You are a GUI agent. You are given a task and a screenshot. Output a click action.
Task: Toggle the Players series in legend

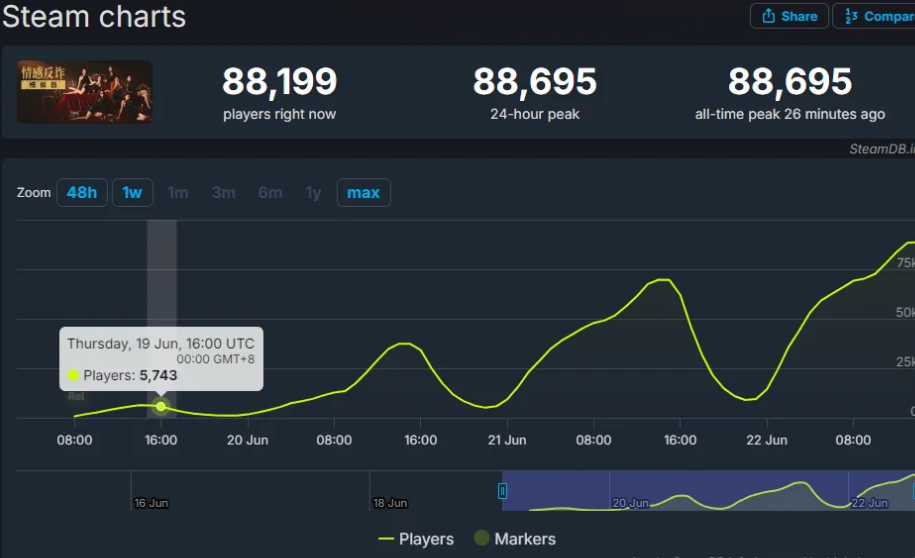[416, 539]
